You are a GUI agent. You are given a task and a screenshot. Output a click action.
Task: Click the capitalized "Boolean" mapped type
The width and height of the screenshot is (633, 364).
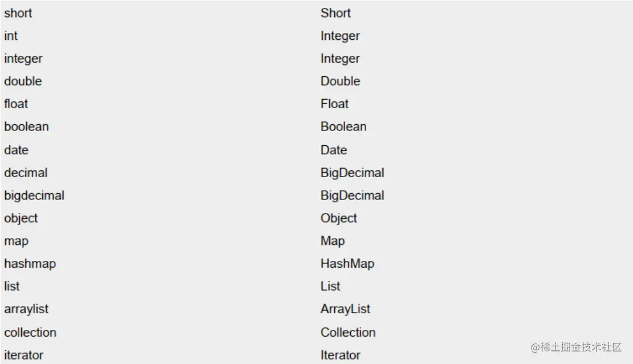tap(343, 127)
